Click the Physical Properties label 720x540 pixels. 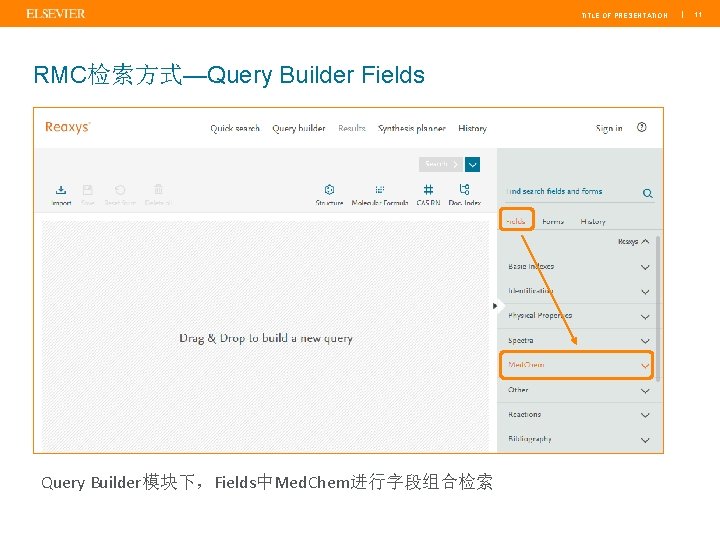coord(540,315)
